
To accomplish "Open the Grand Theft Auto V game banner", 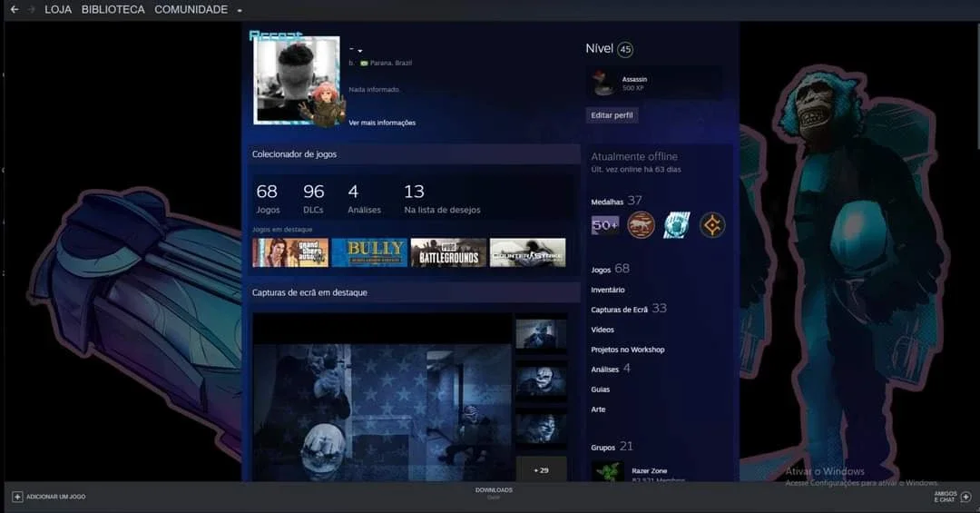I will click(290, 252).
